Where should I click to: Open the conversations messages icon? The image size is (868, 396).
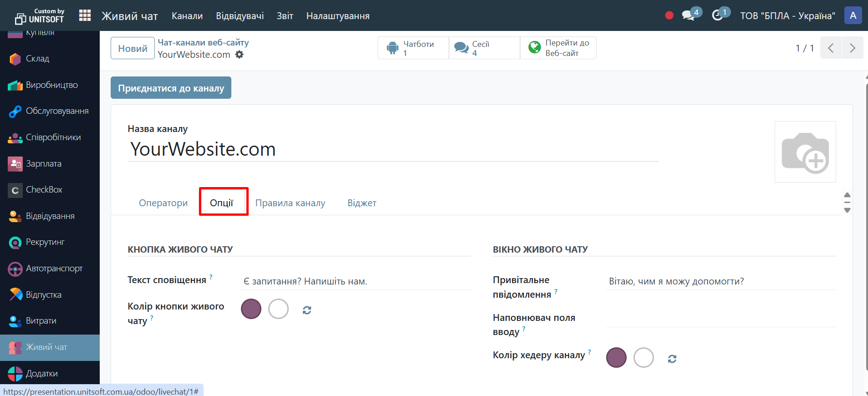(688, 15)
